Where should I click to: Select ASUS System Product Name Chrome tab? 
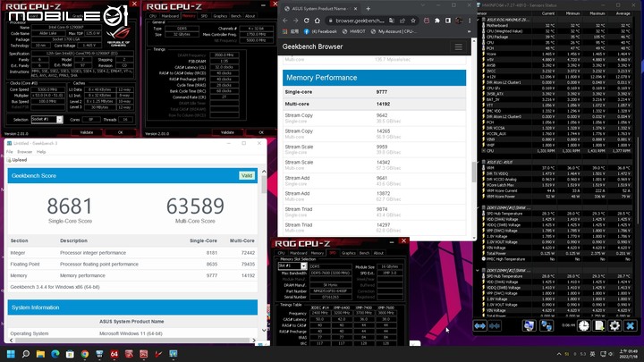click(x=318, y=8)
